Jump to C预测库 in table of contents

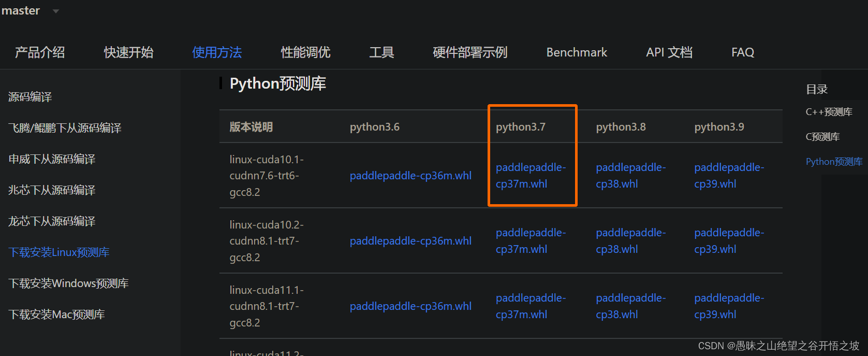pos(822,137)
